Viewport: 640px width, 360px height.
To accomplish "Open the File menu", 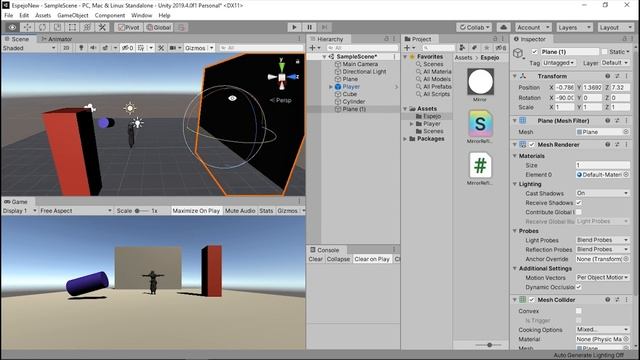I will pyautogui.click(x=9, y=15).
